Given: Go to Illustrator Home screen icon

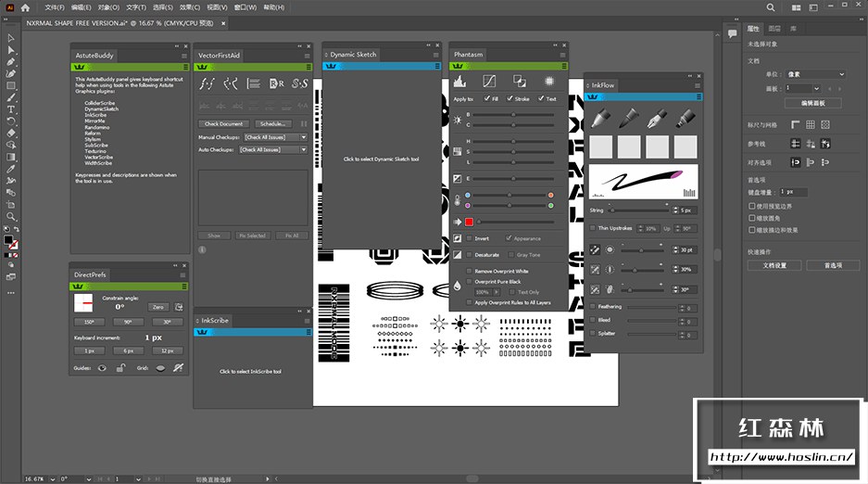Looking at the screenshot, I should click(25, 7).
